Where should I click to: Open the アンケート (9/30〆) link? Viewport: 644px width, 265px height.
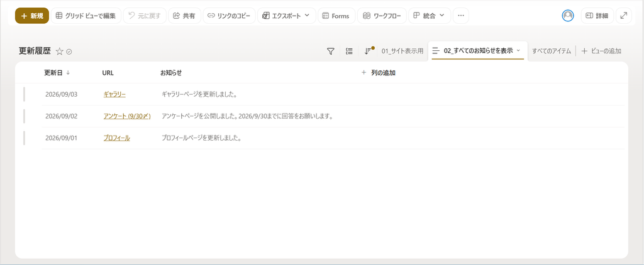[x=127, y=116]
